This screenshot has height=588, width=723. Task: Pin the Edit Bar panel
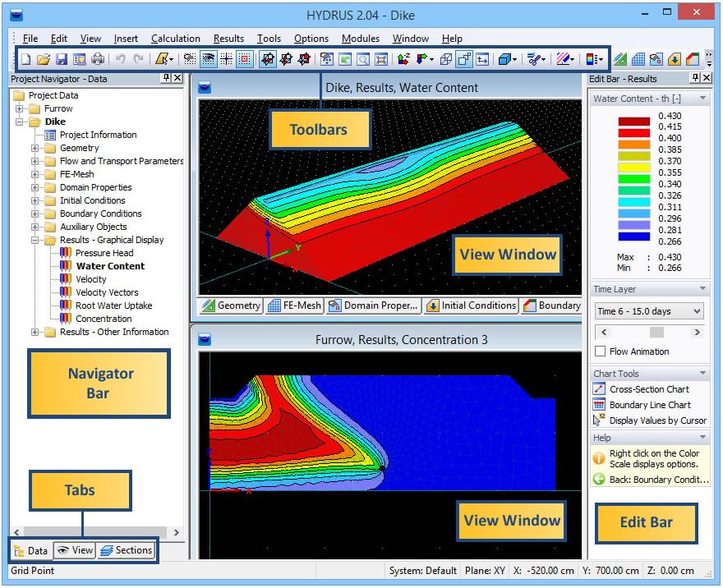(x=695, y=78)
